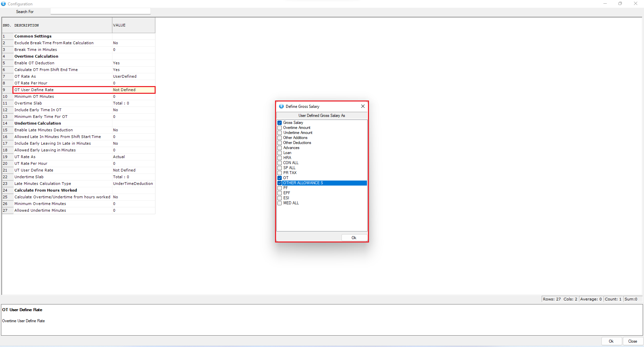Tick the ESI checkbox
Viewport: 644px width, 347px height.
(x=280, y=198)
